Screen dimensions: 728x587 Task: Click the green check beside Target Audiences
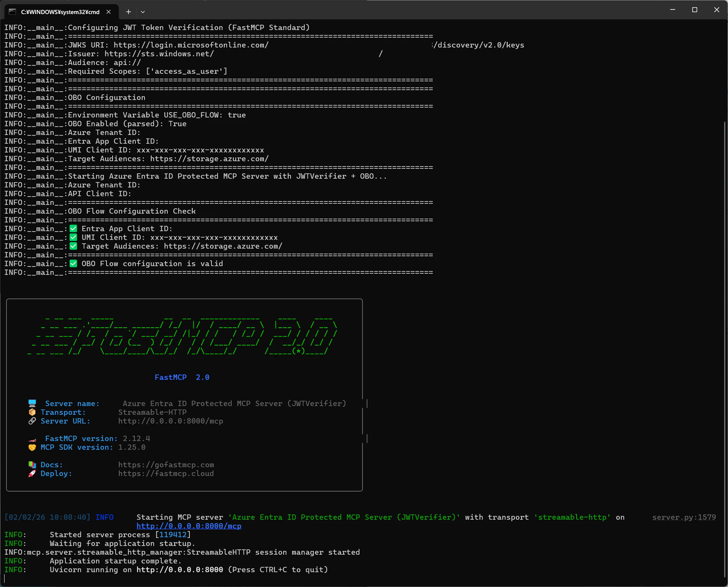[x=73, y=246]
